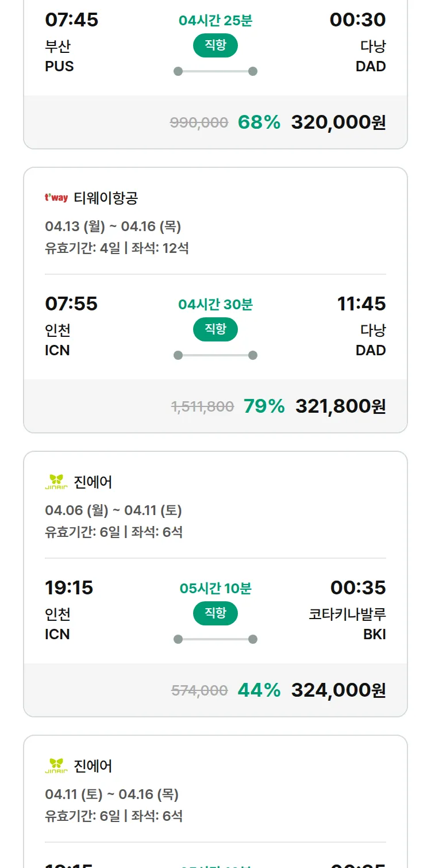Click Jin Air logo on 04.06 deal

click(x=56, y=482)
